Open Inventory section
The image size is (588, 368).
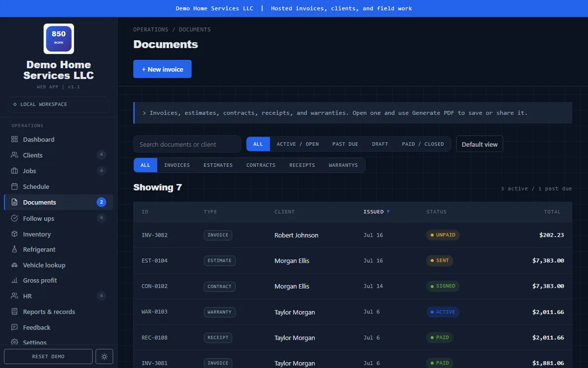pyautogui.click(x=58, y=234)
